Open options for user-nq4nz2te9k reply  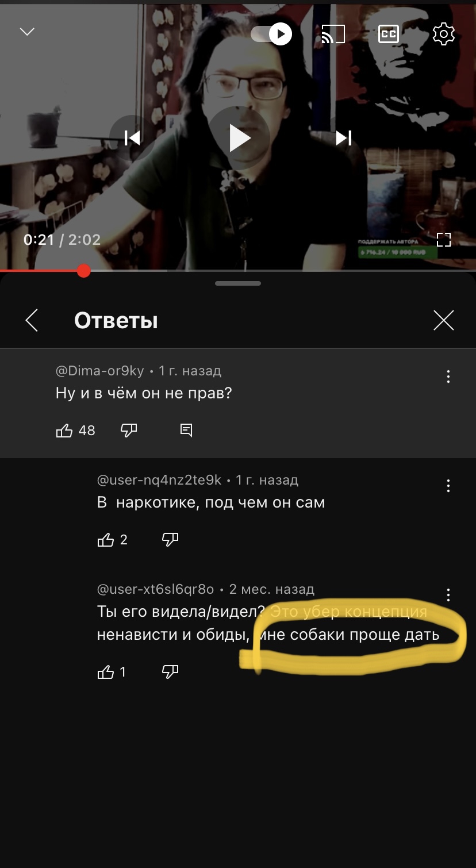448,486
